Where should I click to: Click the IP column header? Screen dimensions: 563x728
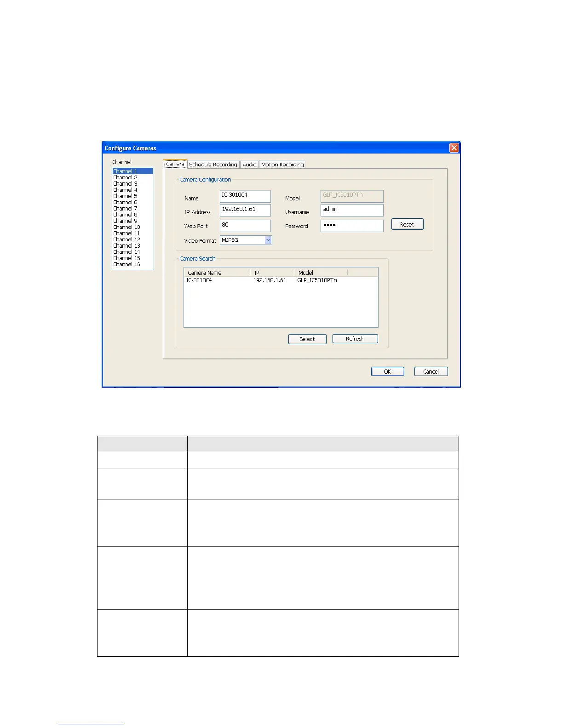272,273
